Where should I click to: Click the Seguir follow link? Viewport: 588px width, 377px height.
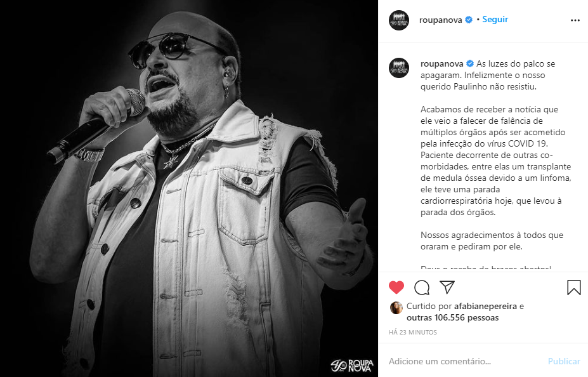pyautogui.click(x=495, y=20)
